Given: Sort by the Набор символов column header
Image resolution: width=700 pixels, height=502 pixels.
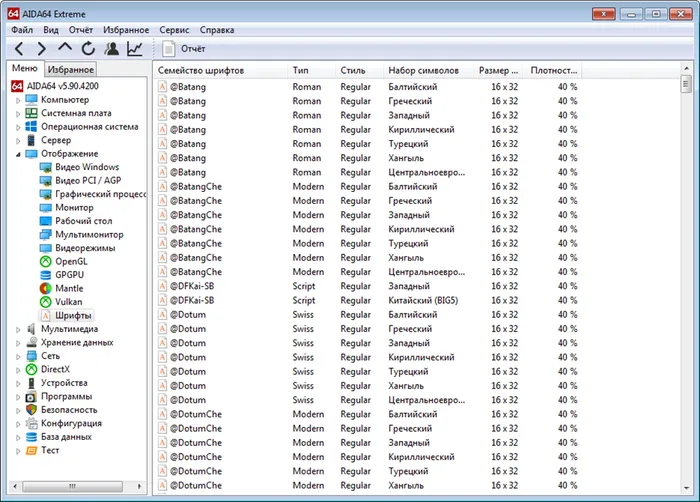Looking at the screenshot, I should coord(428,71).
